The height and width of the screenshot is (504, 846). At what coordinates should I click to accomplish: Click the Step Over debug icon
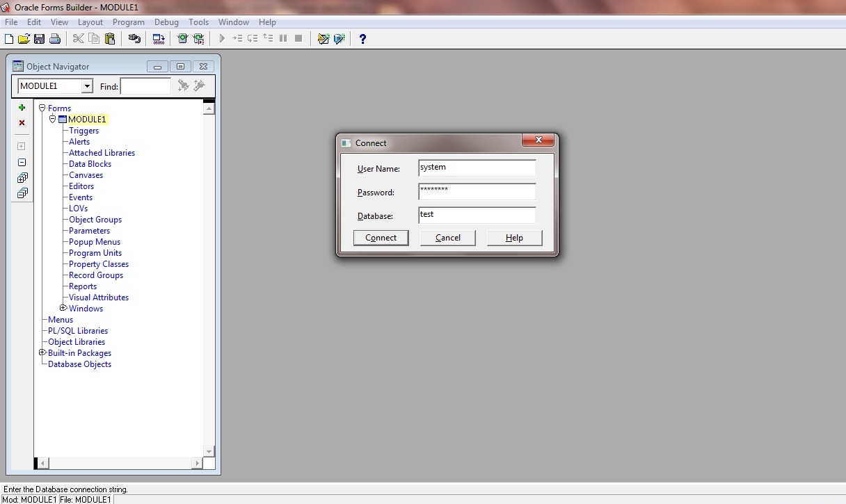253,39
